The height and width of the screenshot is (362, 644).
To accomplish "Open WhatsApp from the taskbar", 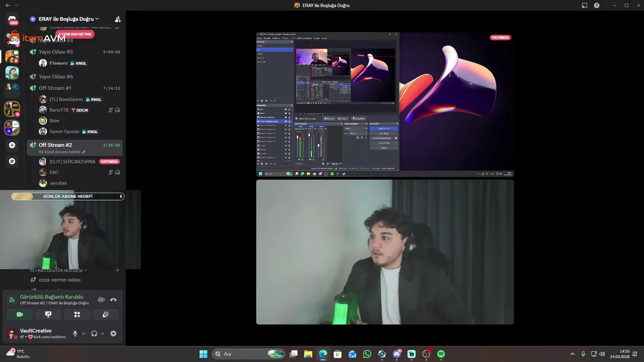I will click(x=367, y=354).
